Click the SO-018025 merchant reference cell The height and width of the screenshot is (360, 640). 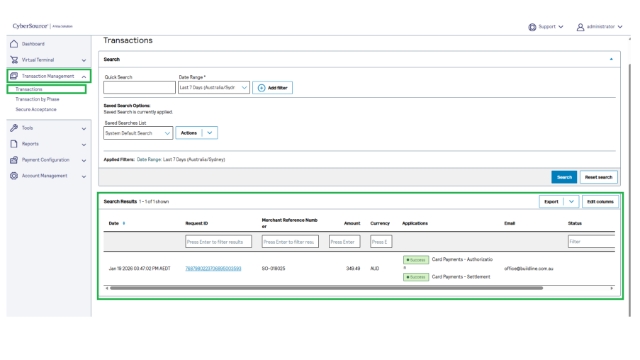273,268
